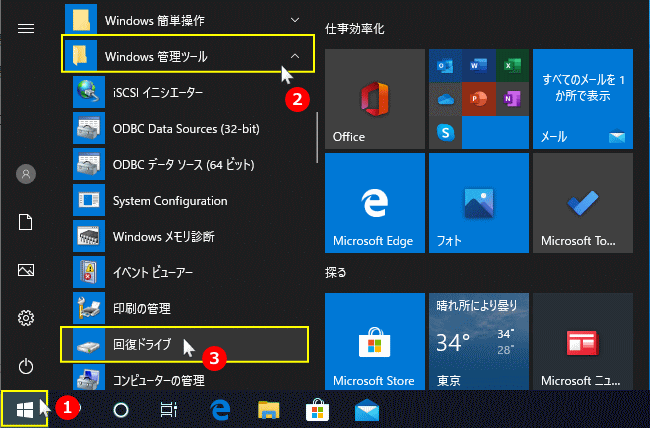Image resolution: width=650 pixels, height=428 pixels.
Task: Click the コンピューターの管理 icon
Action: coord(89,377)
